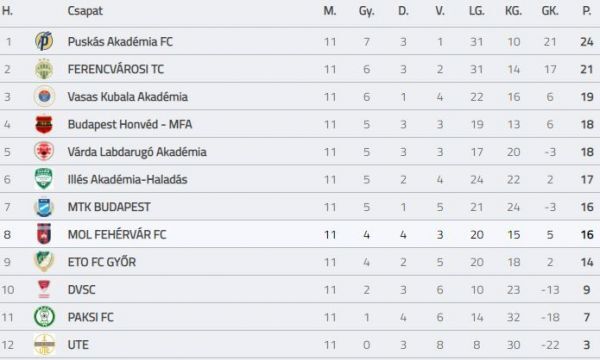The image size is (600, 360).
Task: Click the Gy. wins column header
Action: [x=366, y=11]
